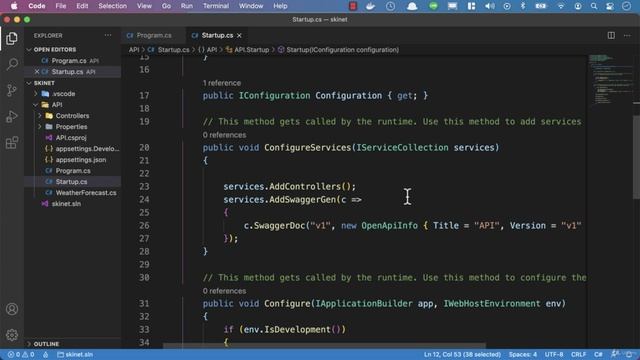Open the Accounts menu icon
Screen dimensions: 640x360
[12, 309]
